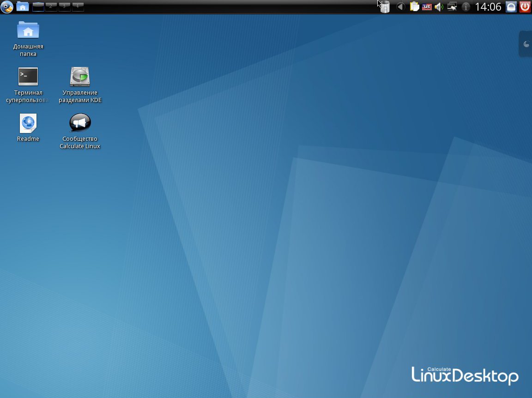Open the home folder from the panel
This screenshot has height=398, width=532.
(22, 6)
